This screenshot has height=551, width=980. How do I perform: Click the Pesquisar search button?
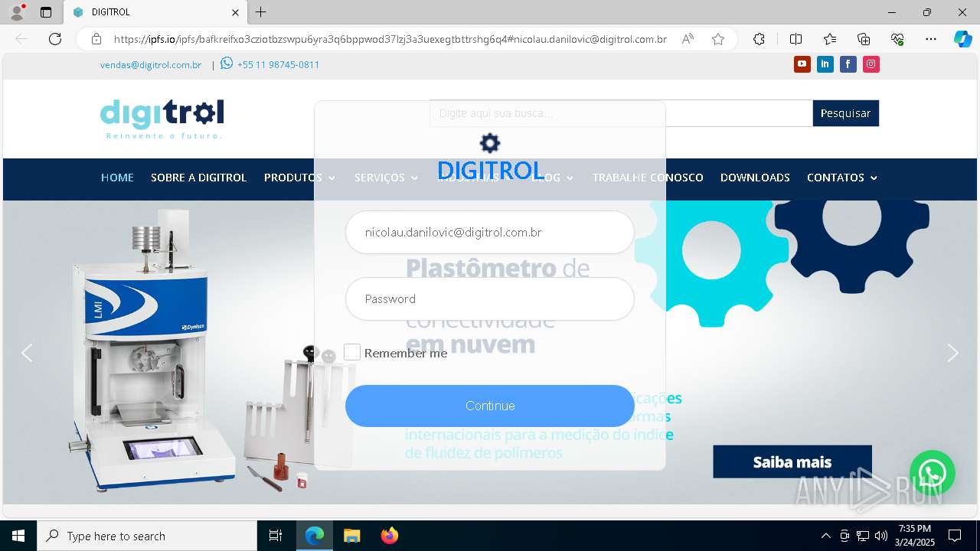pyautogui.click(x=845, y=113)
